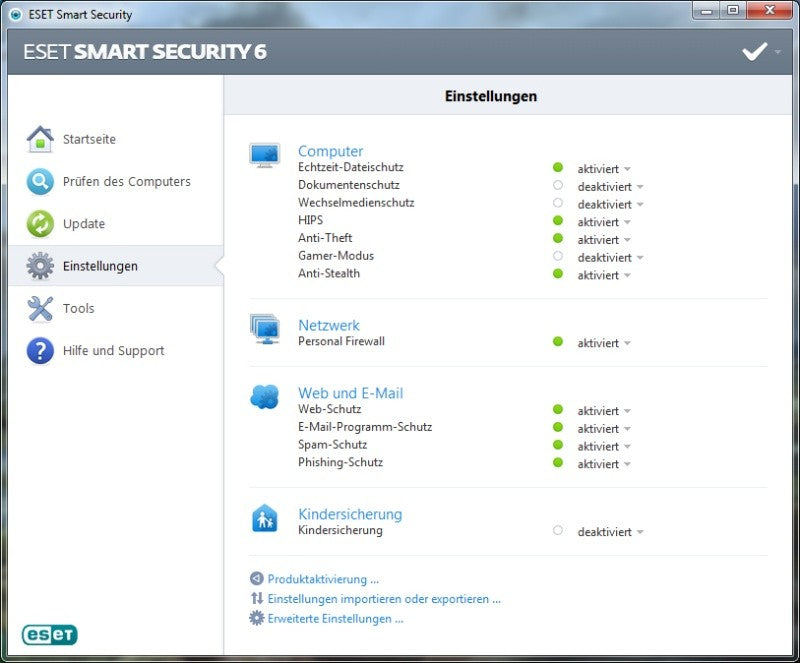Click the Kindersicherung parent-child icon
The height and width of the screenshot is (663, 800).
(264, 519)
